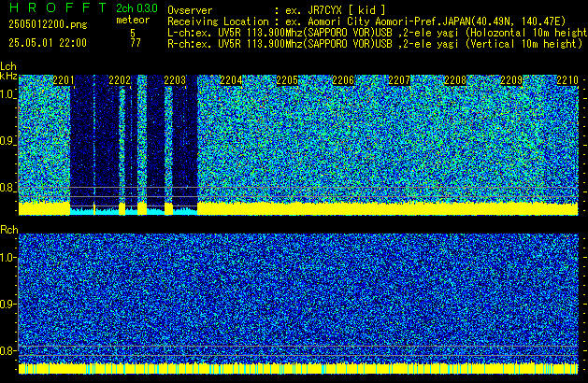Viewport: 588px width, 383px height.
Task: Click the Rch 1.0 axis label
Action: [7, 258]
